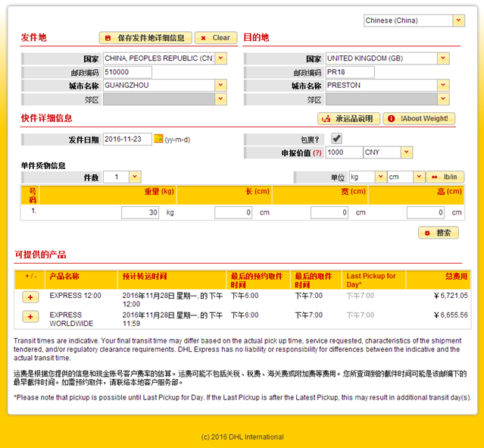Click the weight field showing 30

click(x=140, y=212)
